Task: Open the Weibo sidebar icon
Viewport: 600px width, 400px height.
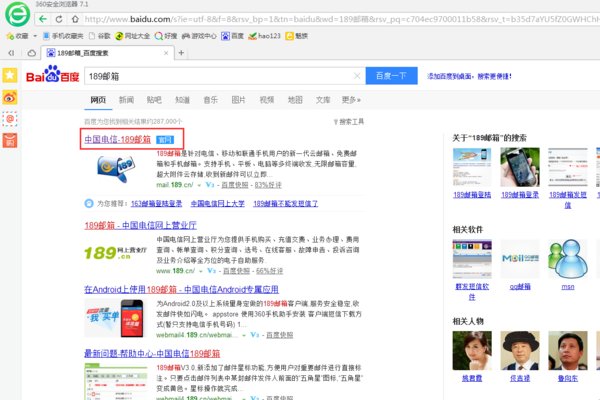Action: point(9,97)
